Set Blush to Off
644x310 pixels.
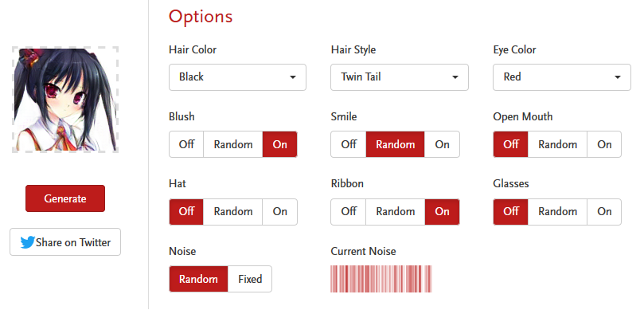[186, 144]
